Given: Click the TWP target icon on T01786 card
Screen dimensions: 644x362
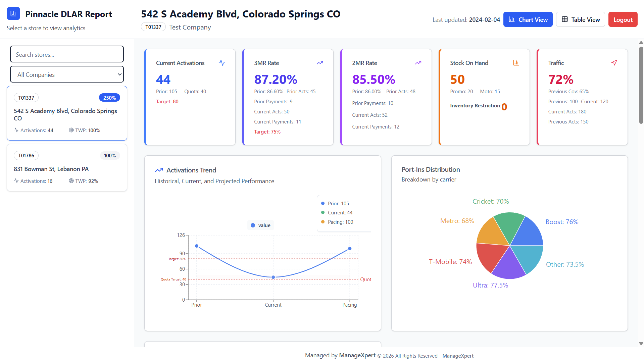Looking at the screenshot, I should 71,181.
